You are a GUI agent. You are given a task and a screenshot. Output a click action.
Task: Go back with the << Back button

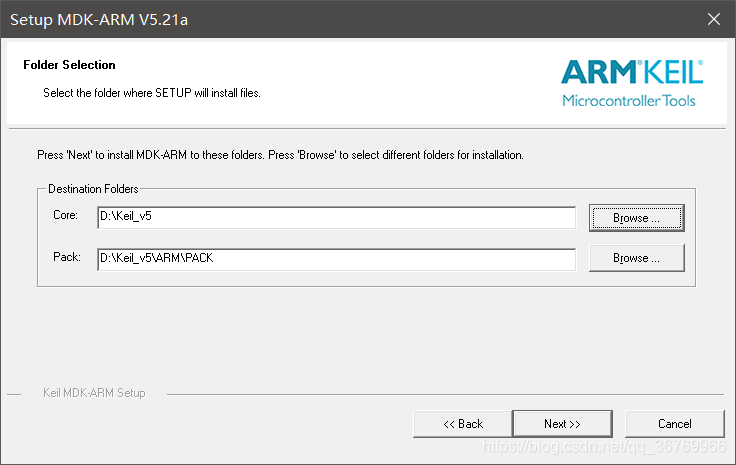pyautogui.click(x=463, y=424)
